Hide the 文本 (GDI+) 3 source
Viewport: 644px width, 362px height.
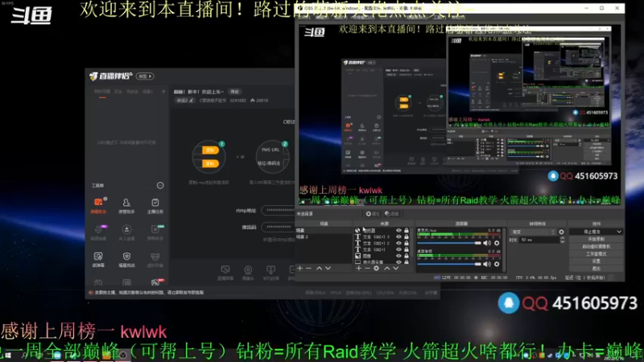[398, 237]
